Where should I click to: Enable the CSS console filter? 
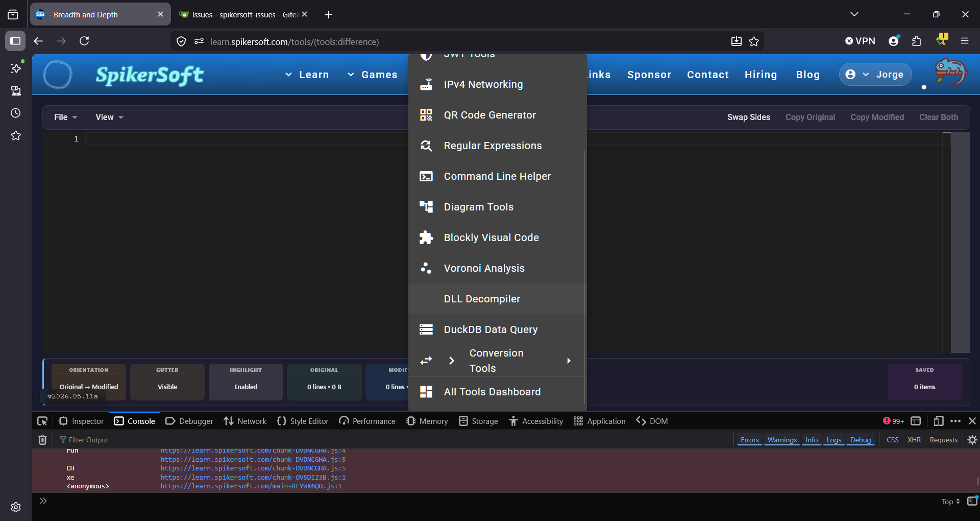pyautogui.click(x=893, y=440)
